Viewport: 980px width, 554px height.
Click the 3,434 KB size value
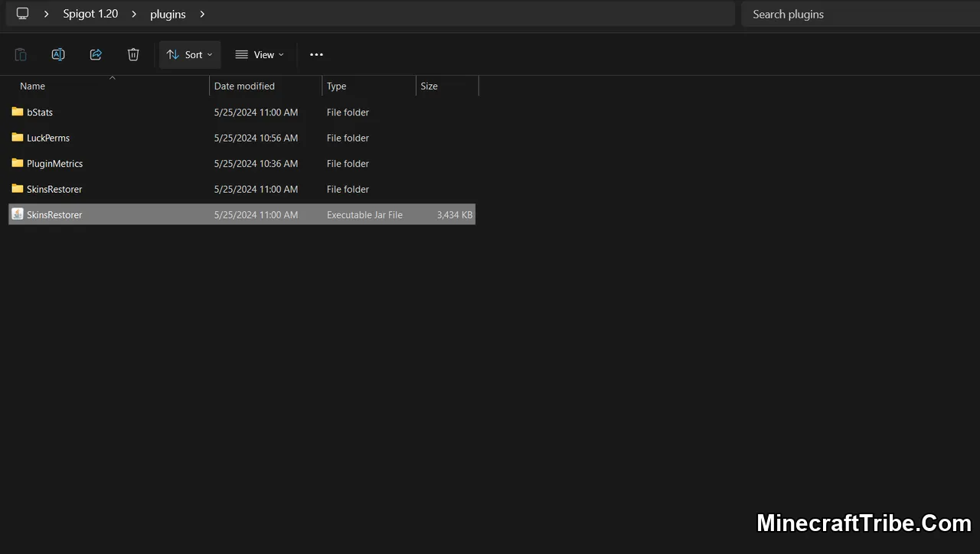[455, 215]
